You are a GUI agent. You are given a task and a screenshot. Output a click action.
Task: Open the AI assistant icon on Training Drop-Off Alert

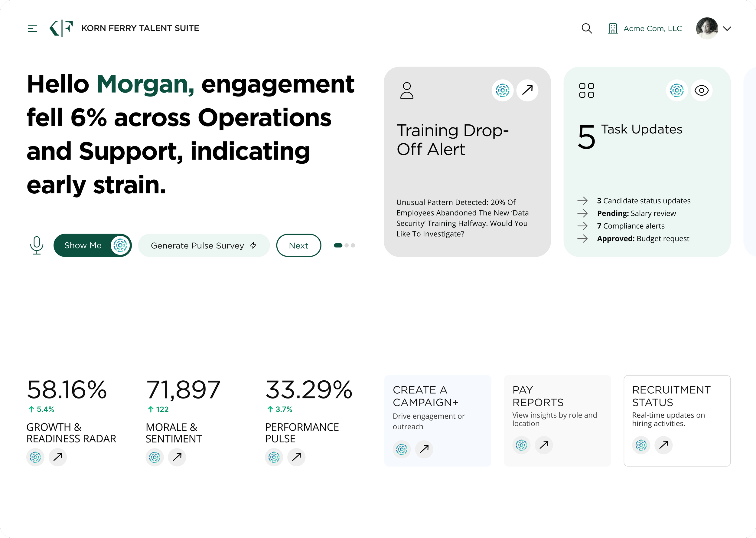click(x=503, y=90)
